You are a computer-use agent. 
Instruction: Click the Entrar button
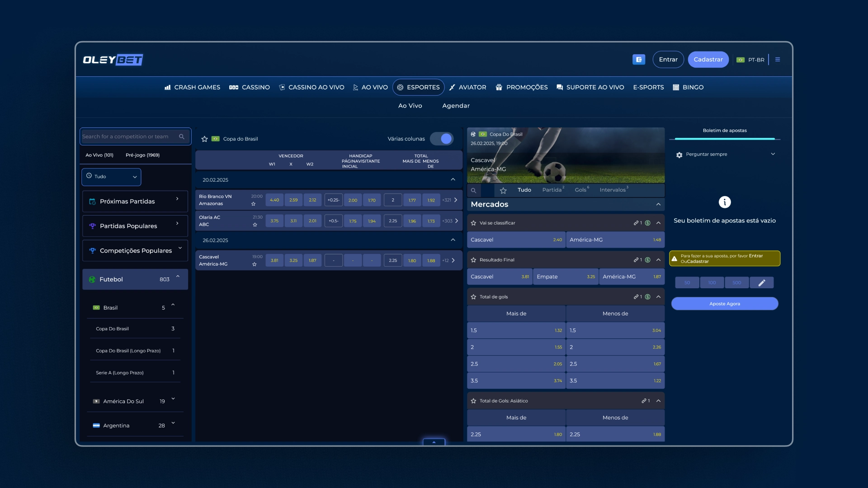[x=668, y=60]
